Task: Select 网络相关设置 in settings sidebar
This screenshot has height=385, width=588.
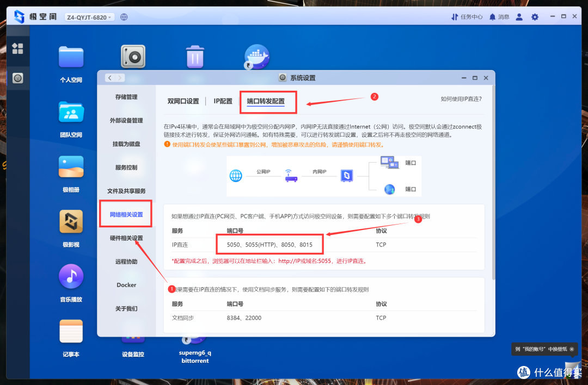Action: coord(126,214)
